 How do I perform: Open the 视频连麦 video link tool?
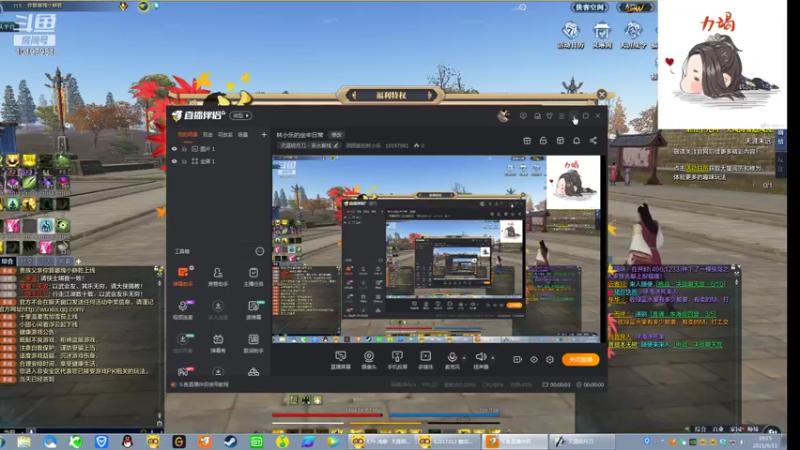pos(183,310)
